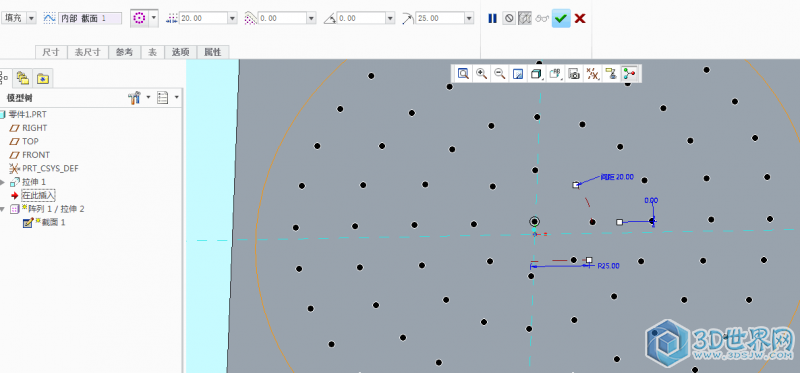Select the FRONT datum plane
The height and width of the screenshot is (373, 800).
tap(36, 155)
